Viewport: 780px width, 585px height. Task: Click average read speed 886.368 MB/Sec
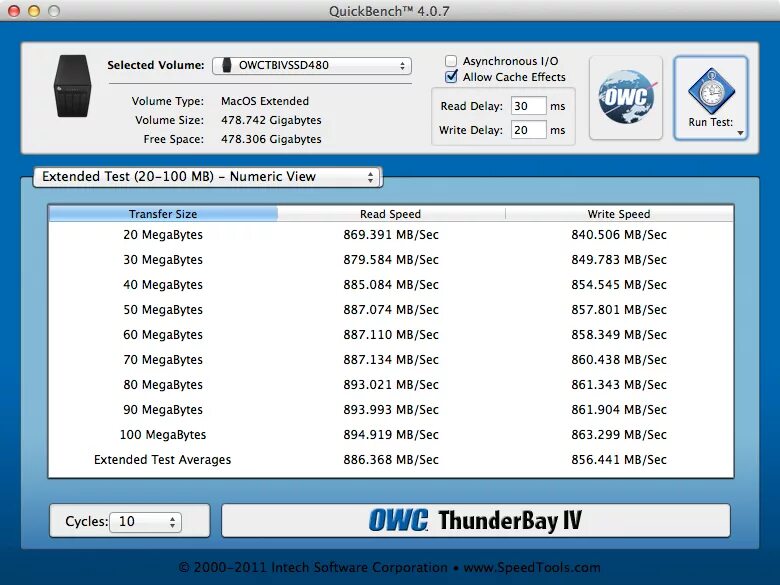pos(391,460)
